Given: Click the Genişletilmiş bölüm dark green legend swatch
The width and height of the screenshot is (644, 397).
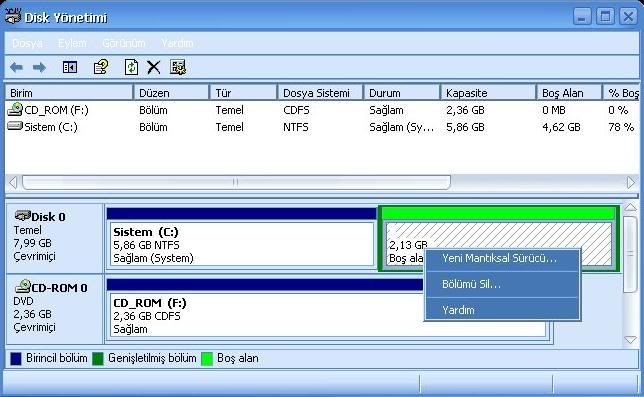Looking at the screenshot, I should 98,358.
